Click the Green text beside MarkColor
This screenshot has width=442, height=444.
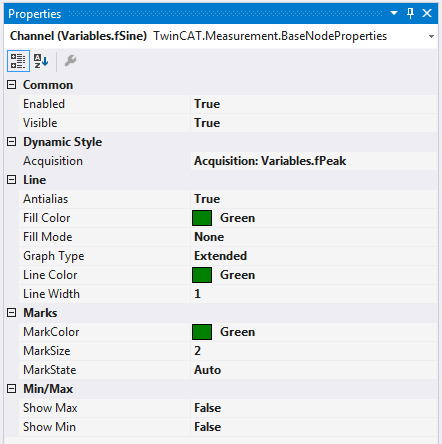[x=237, y=332]
